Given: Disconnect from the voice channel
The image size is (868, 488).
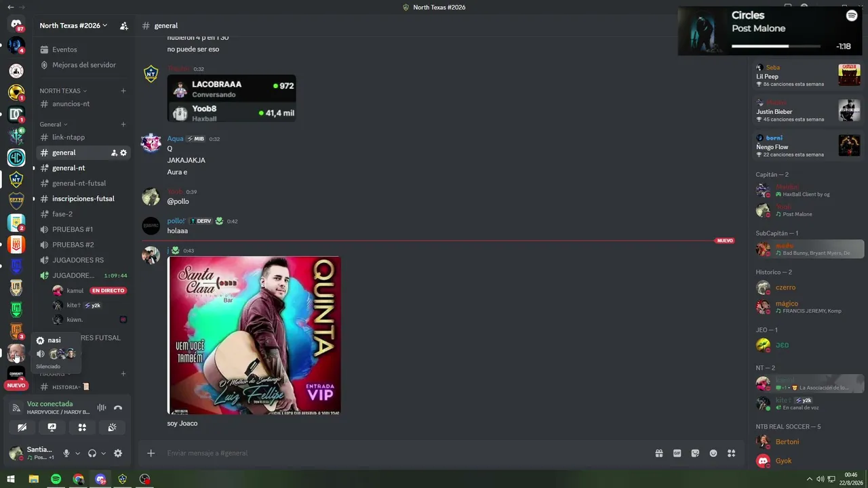Looking at the screenshot, I should point(118,408).
